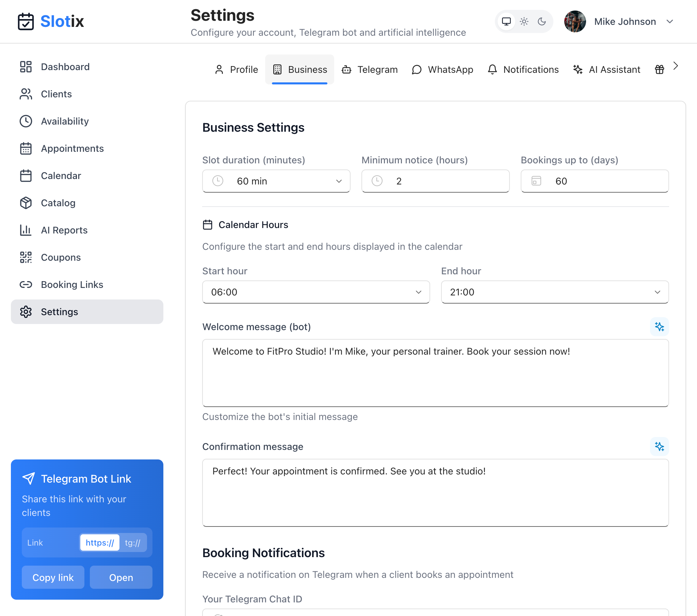This screenshot has height=616, width=697.
Task: Click the AI sparkle icon beside Confirmation message
Action: click(x=659, y=447)
